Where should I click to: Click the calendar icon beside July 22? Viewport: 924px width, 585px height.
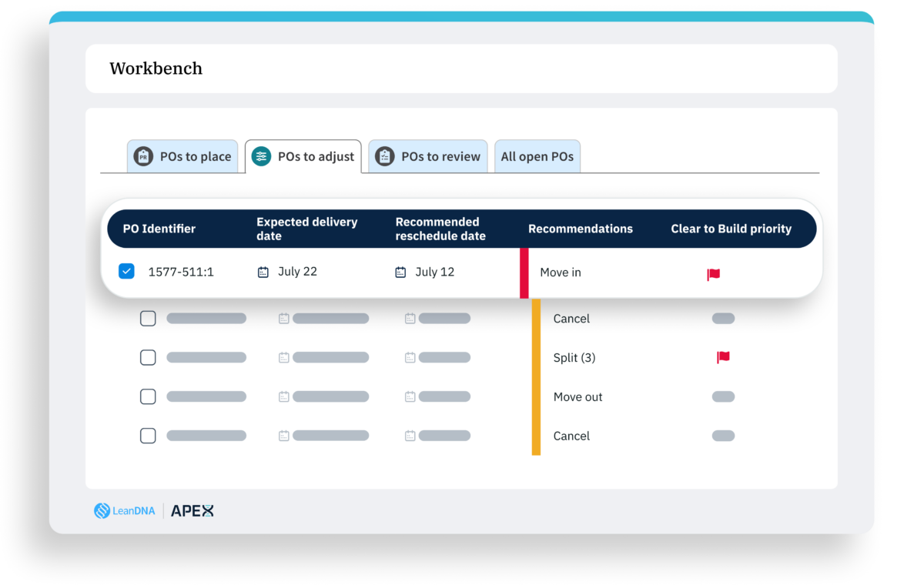tap(263, 272)
